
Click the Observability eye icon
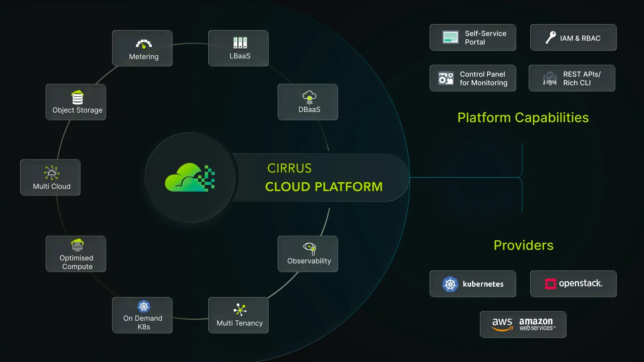(x=310, y=248)
